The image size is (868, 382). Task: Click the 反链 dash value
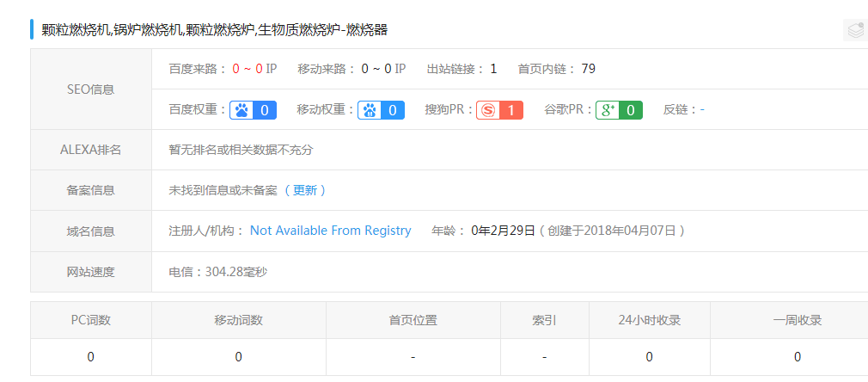[x=702, y=110]
